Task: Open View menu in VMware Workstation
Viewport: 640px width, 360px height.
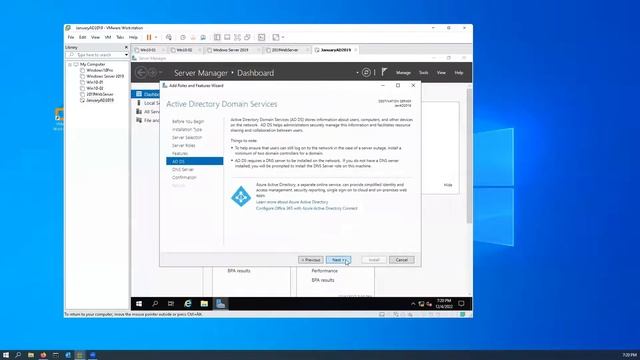Action: [95, 37]
